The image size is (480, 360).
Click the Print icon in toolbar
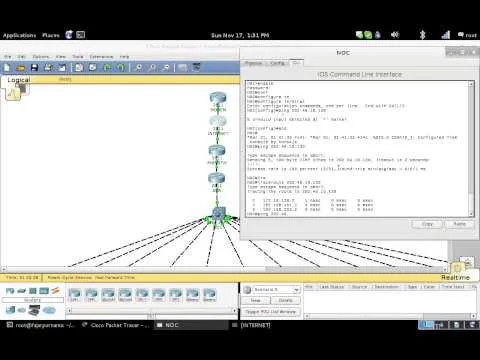click(48, 68)
